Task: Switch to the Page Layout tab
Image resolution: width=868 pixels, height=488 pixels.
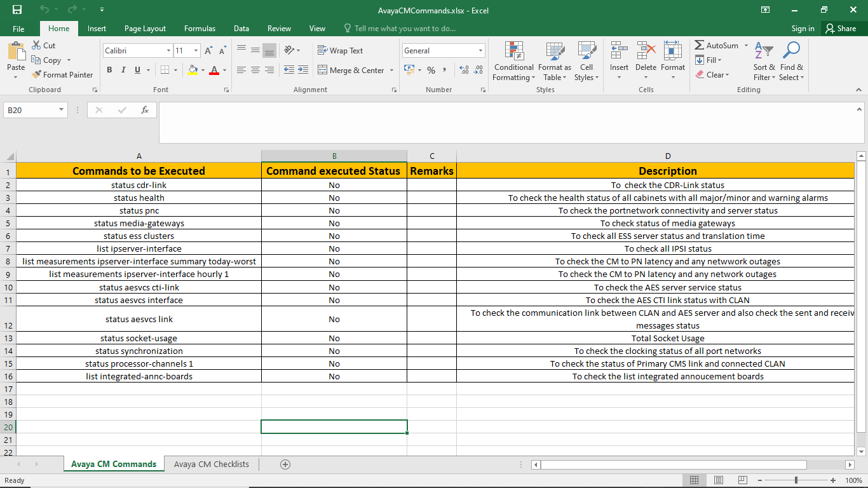Action: (145, 29)
